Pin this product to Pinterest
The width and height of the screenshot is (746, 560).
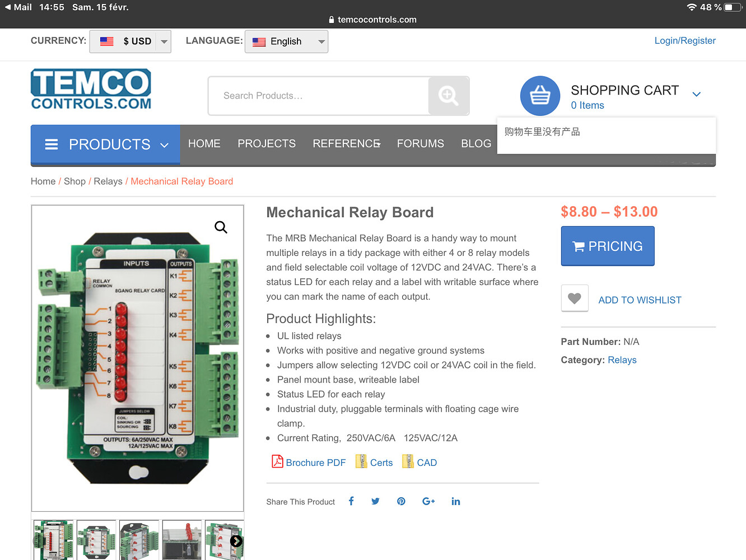click(401, 501)
